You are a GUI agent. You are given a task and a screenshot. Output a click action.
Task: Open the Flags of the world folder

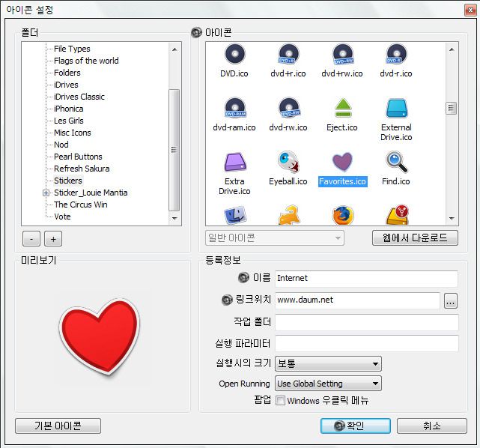coord(86,61)
